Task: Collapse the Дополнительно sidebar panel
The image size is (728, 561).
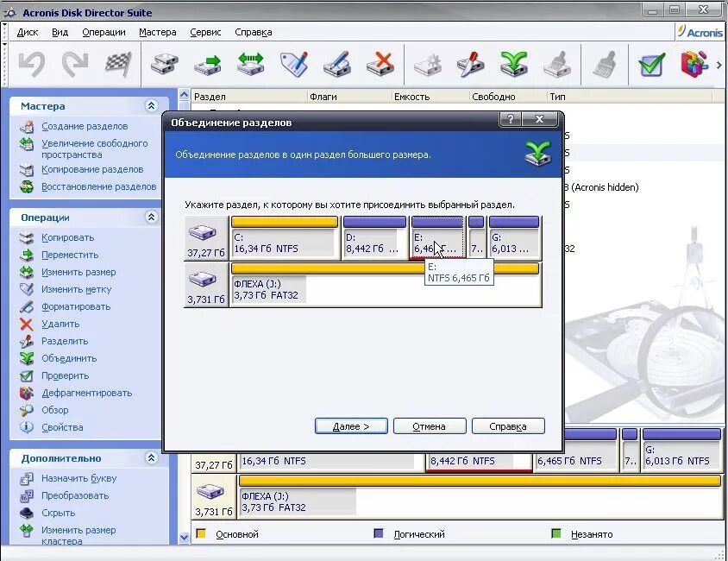Action: [x=151, y=457]
